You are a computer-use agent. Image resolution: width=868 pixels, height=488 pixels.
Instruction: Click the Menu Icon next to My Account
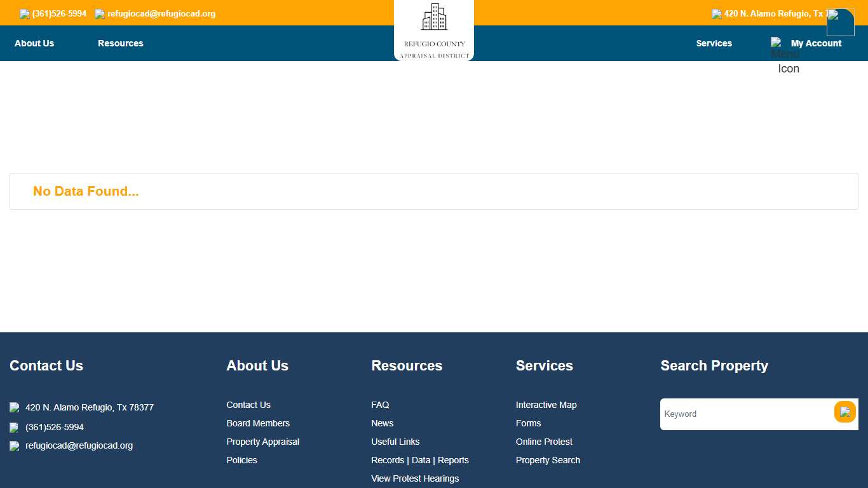coord(777,43)
